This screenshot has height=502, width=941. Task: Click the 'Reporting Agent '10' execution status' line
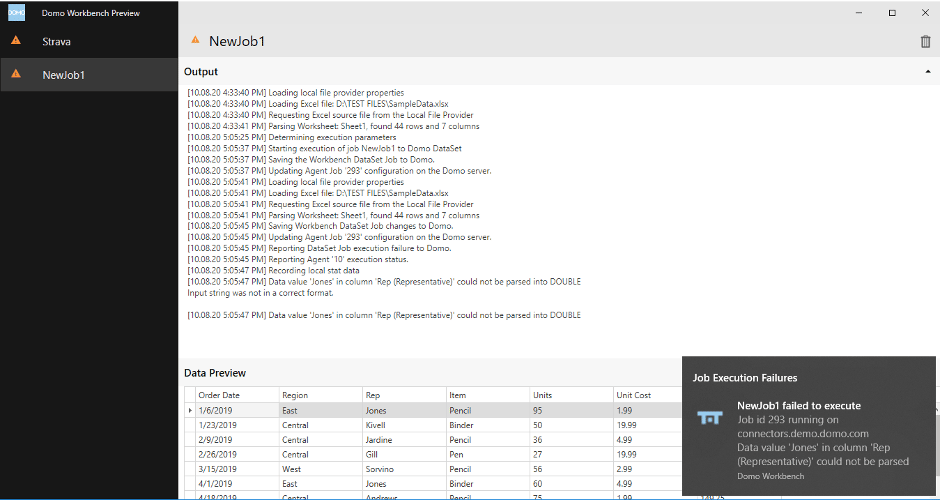pos(298,259)
